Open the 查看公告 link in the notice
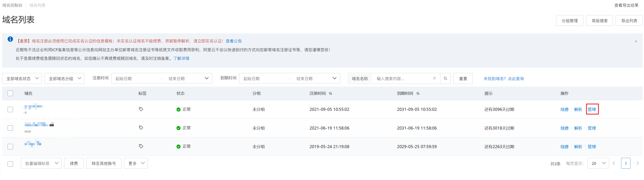Viewport: 644px width, 180px height. (x=233, y=41)
